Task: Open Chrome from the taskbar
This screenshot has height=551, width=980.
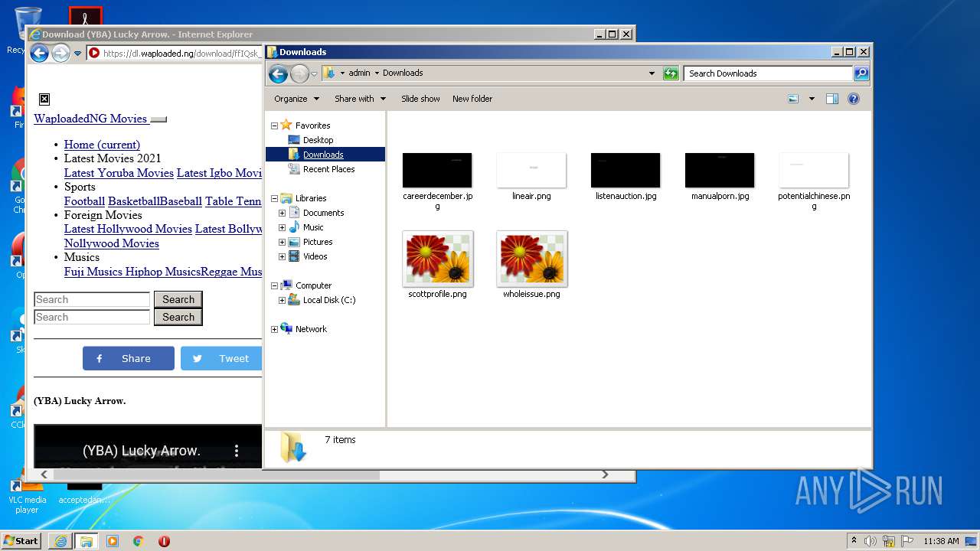Action: pyautogui.click(x=139, y=540)
